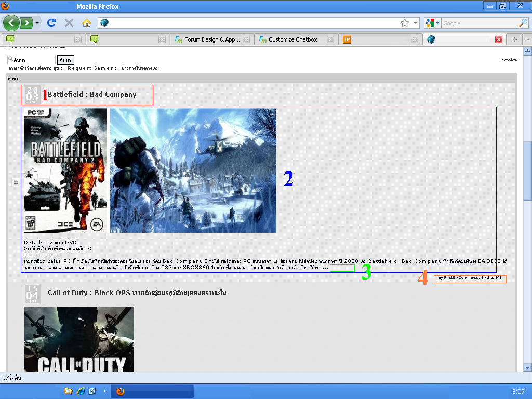532x399 pixels.
Task: Close the Forum Design & App tab
Action: 246,39
